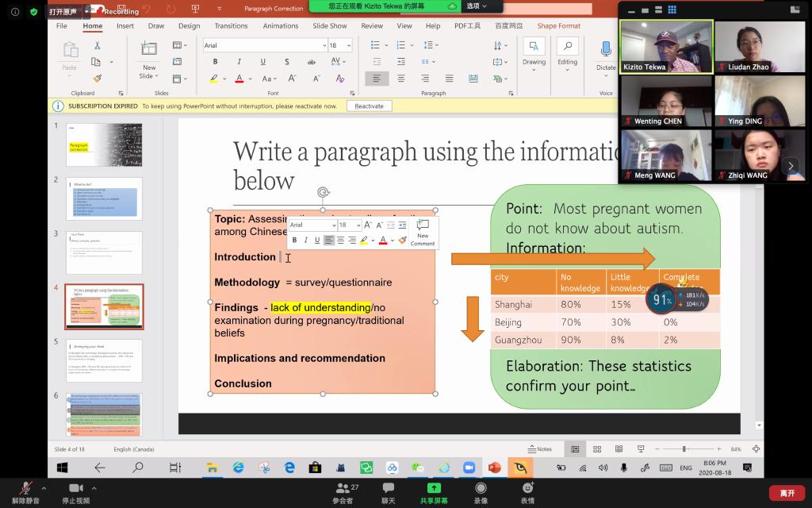Select slide 5 thumbnail in the slide panel

104,360
